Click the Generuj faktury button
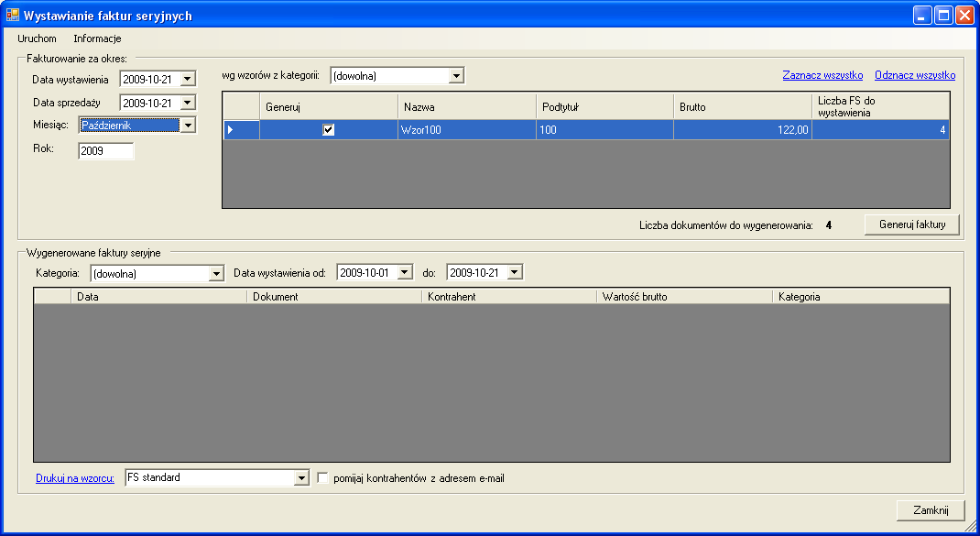Screen dimensions: 980x536 coord(912,224)
